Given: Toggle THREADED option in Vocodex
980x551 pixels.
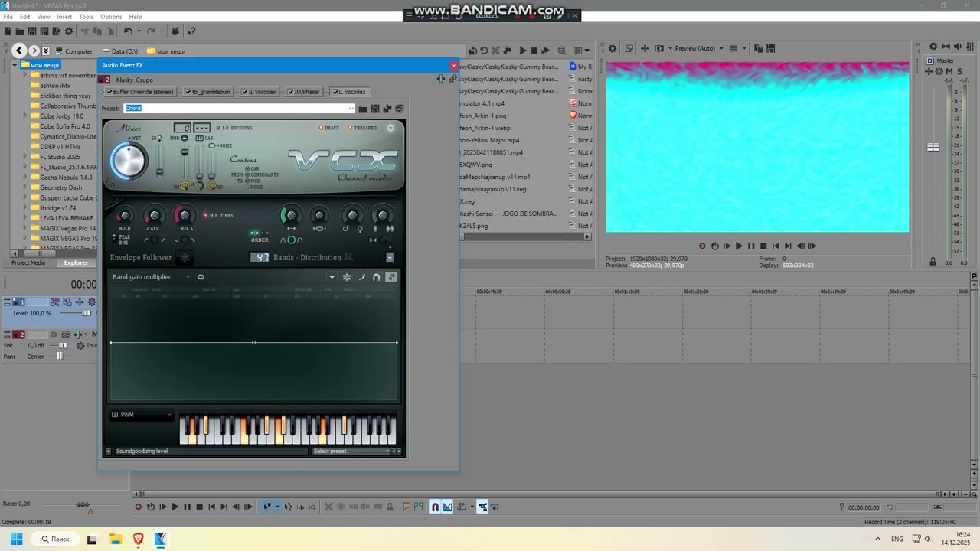Looking at the screenshot, I should pyautogui.click(x=361, y=128).
